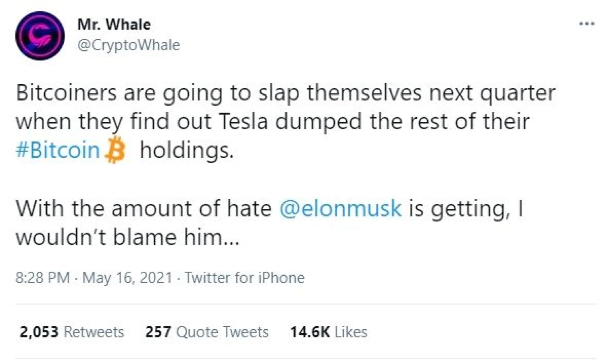
Task: View the 14.6K Likes list
Action: click(x=328, y=332)
